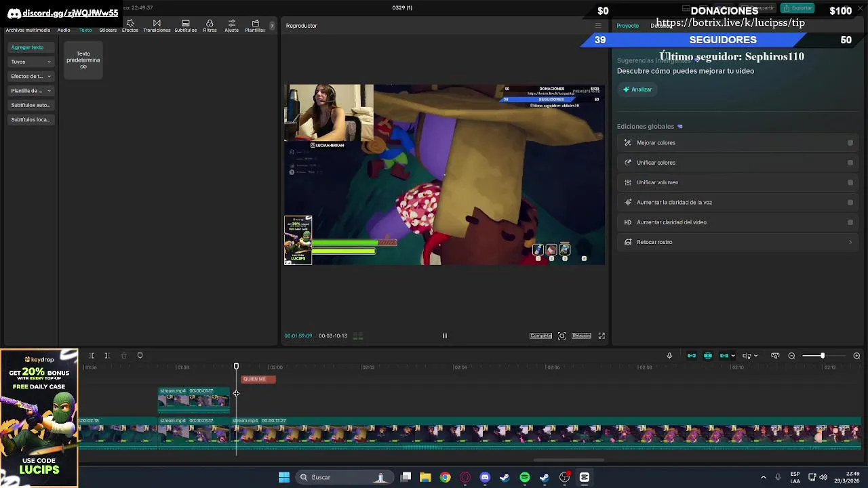Select the QUIEN ME text clip
The image size is (868, 488).
pos(258,379)
